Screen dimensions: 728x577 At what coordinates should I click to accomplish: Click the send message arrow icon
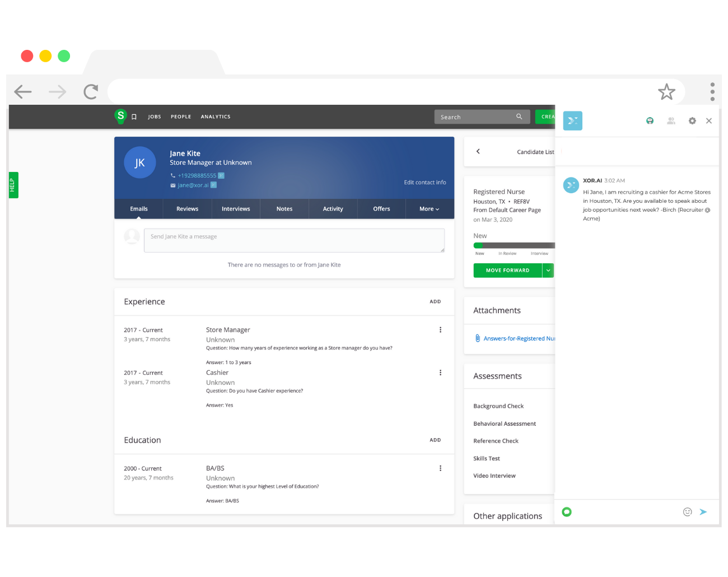(703, 512)
